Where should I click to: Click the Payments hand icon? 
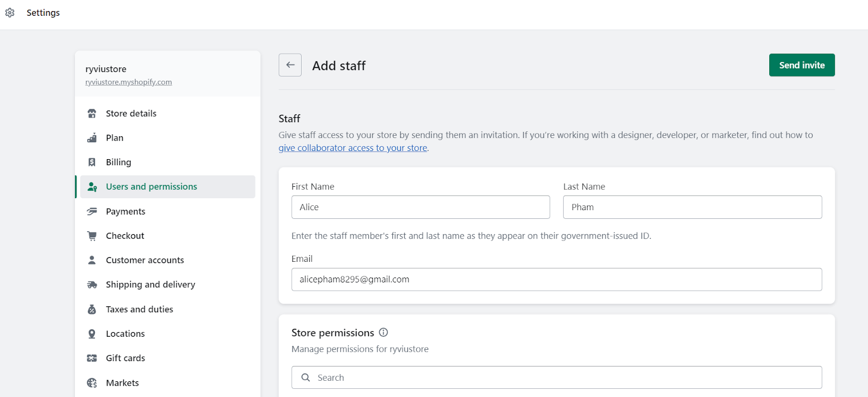[92, 211]
